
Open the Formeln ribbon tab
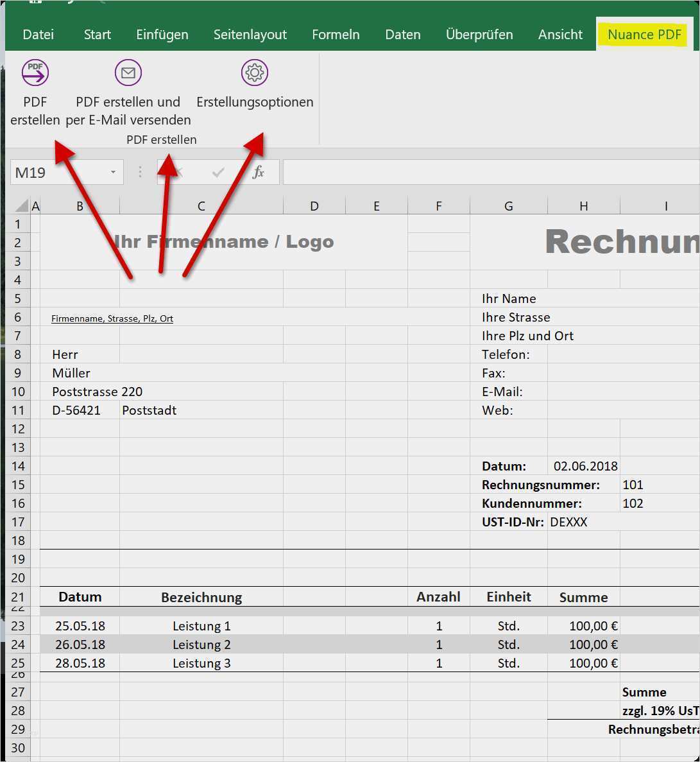coord(336,35)
